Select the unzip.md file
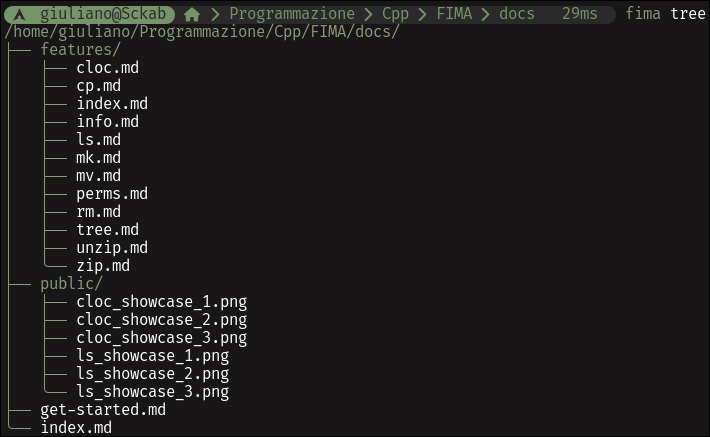710x437 pixels. click(112, 248)
